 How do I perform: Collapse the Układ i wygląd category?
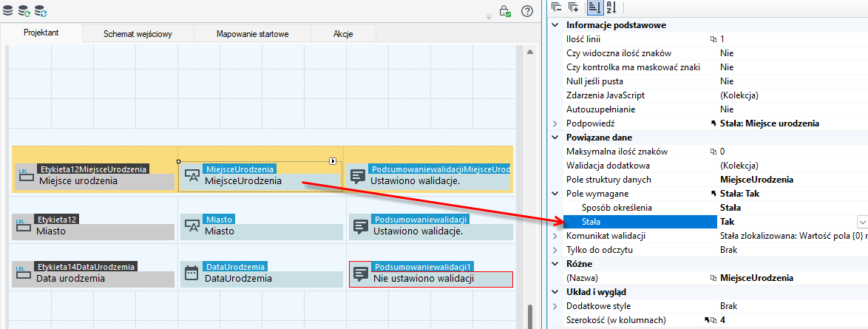[555, 292]
